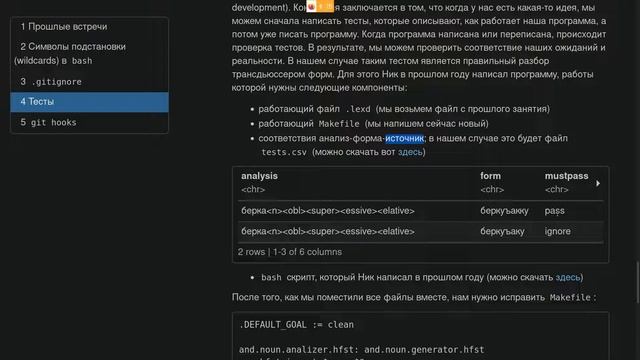
Task: Select the cell 'беркуъакку'
Action: click(x=504, y=211)
